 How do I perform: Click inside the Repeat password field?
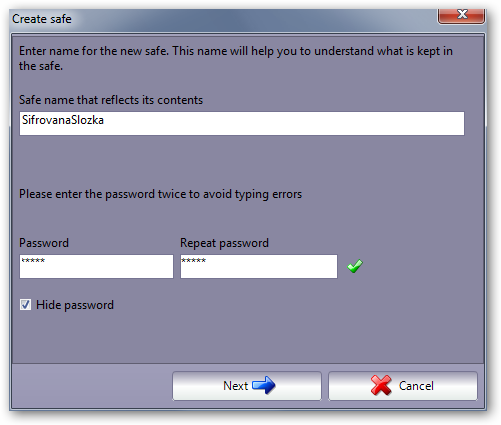click(x=259, y=266)
